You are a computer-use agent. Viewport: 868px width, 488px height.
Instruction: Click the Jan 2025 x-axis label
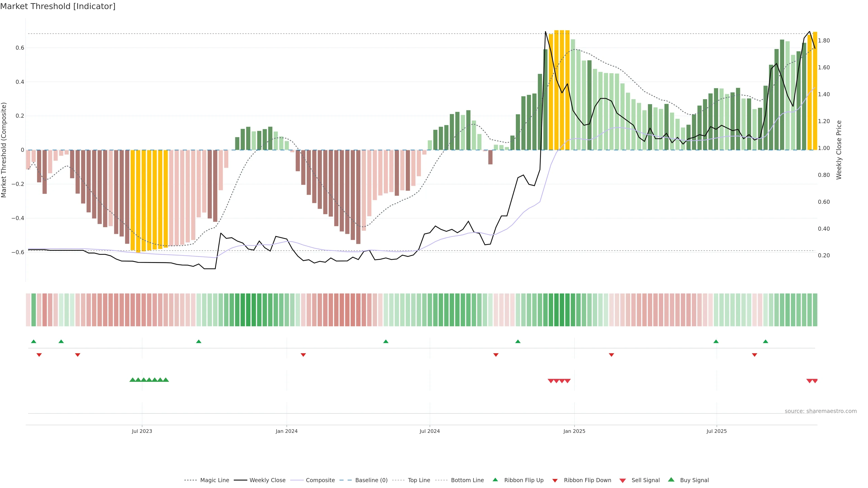tap(574, 431)
